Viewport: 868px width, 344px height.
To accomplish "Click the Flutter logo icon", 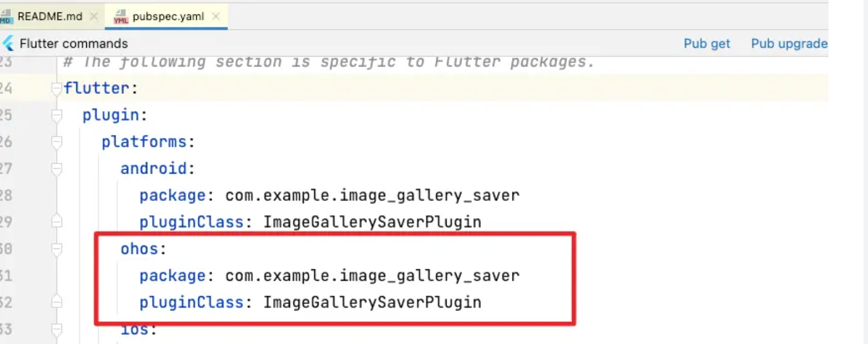I will click(8, 43).
